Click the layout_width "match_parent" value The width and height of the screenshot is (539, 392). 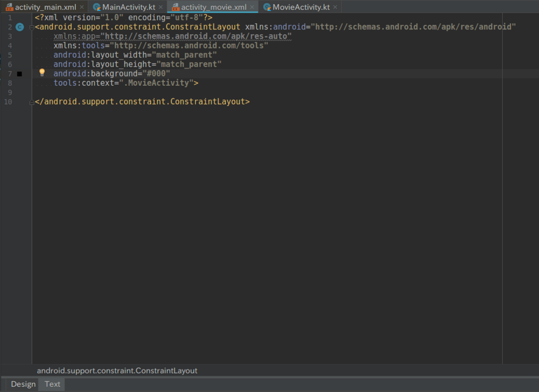pos(184,55)
